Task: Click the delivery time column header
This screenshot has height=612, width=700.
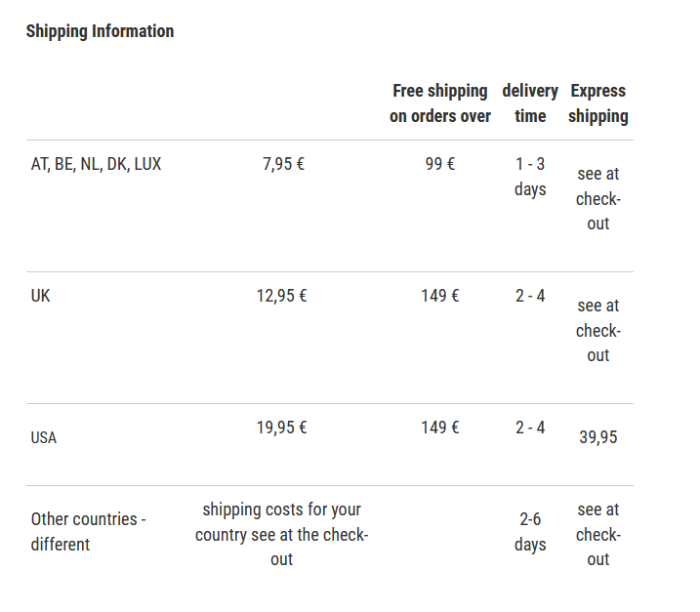Action: click(x=530, y=103)
